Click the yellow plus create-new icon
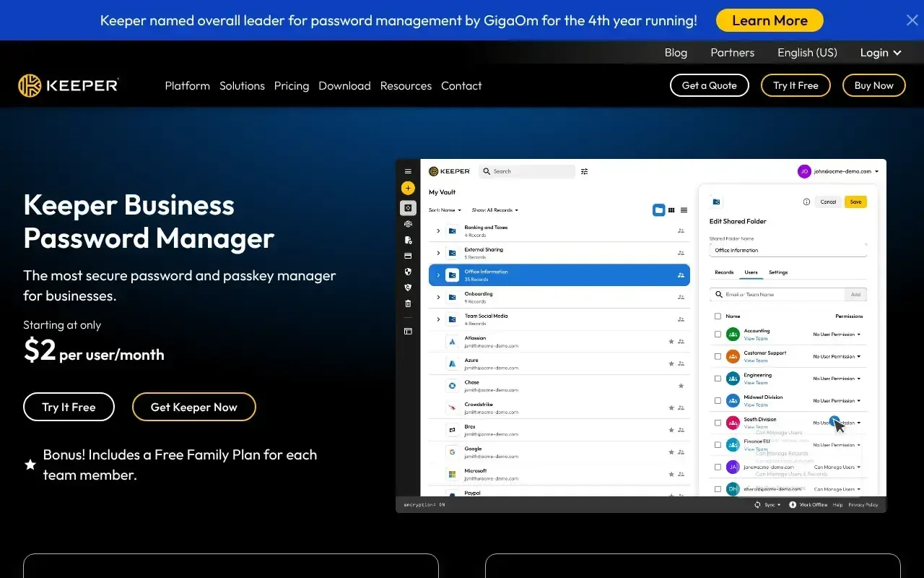 click(408, 188)
